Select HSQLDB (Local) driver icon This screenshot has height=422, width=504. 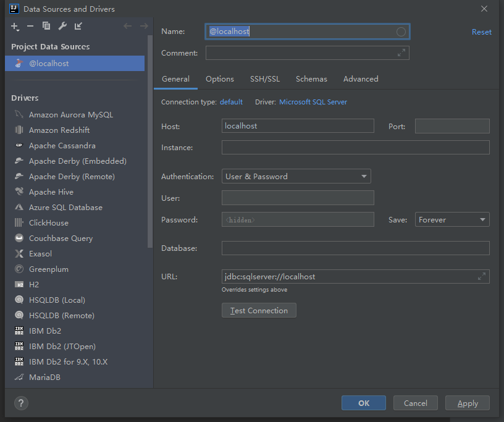[x=19, y=300]
